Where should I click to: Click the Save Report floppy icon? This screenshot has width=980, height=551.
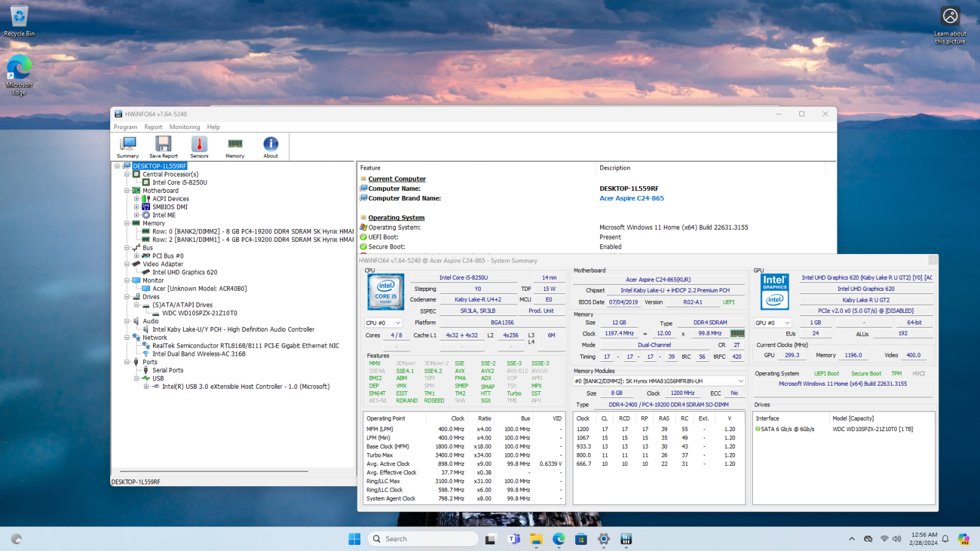coord(163,147)
